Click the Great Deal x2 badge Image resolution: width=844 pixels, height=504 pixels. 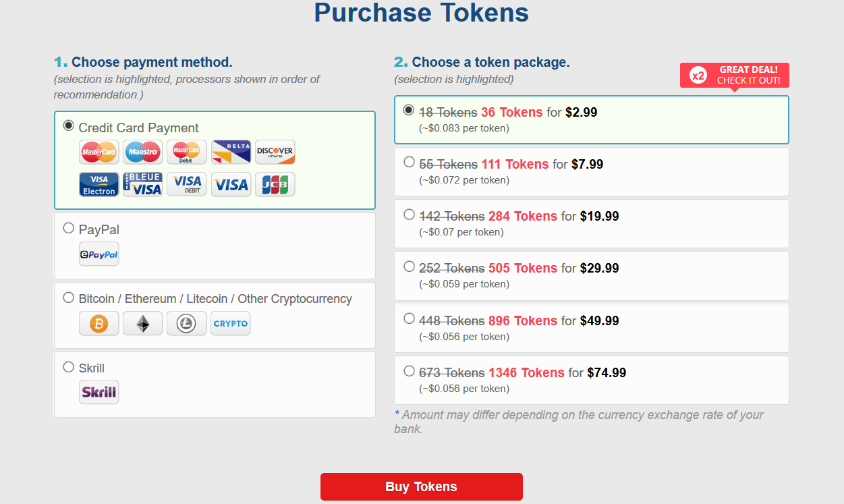[x=735, y=75]
